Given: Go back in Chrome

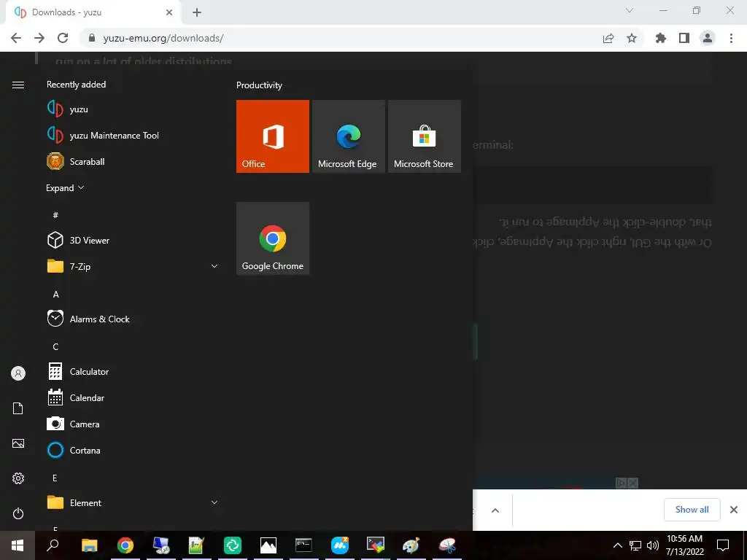Looking at the screenshot, I should click(x=16, y=38).
